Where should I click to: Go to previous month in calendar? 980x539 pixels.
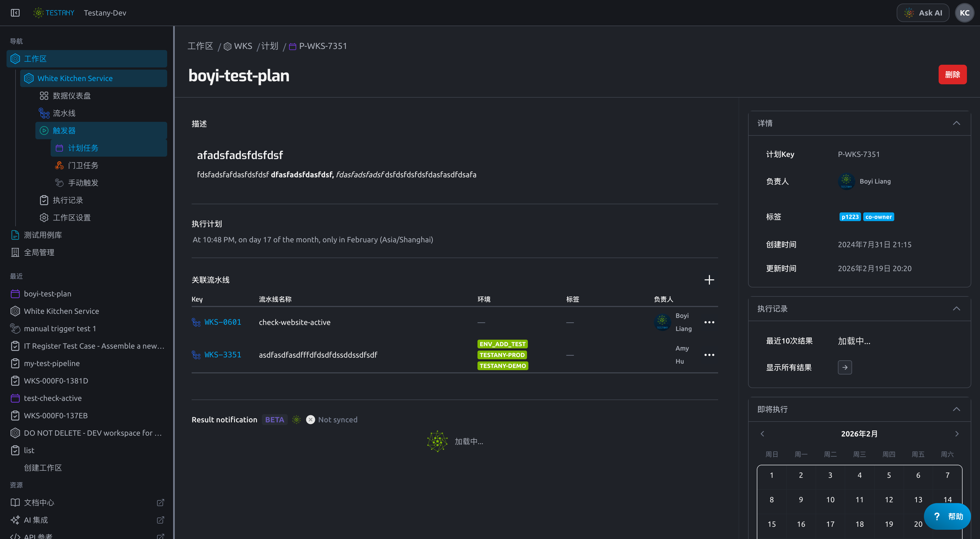point(762,434)
